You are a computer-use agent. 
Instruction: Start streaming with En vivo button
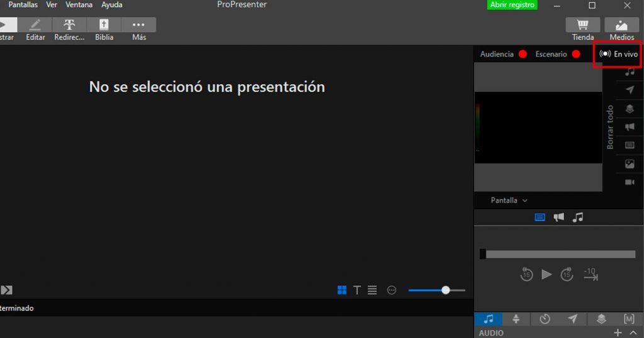pyautogui.click(x=619, y=55)
